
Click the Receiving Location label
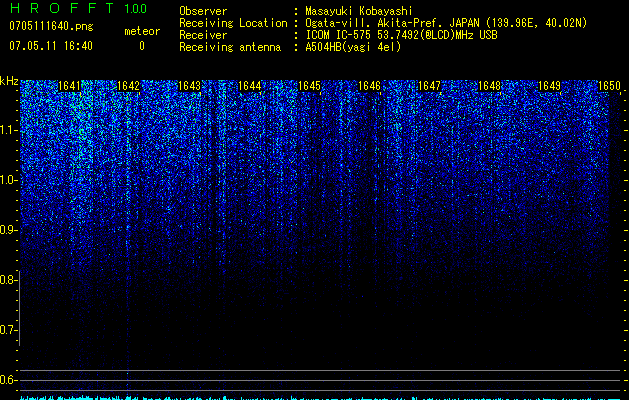pos(233,23)
